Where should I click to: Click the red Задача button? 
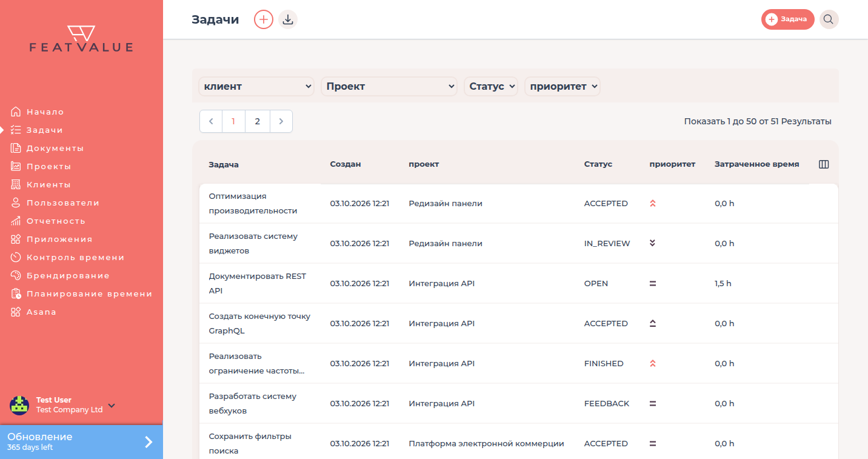click(x=788, y=19)
